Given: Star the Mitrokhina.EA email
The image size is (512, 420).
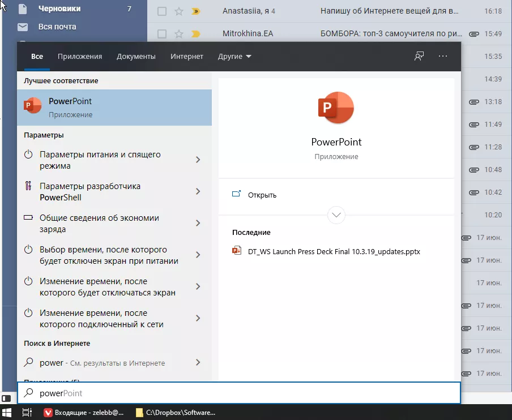Looking at the screenshot, I should (x=178, y=34).
